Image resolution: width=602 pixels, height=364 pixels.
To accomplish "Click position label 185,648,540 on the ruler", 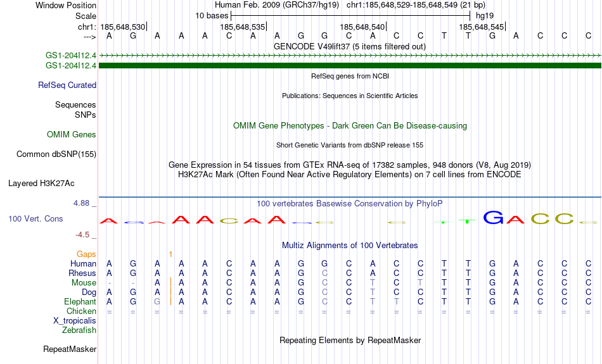I will coord(362,27).
